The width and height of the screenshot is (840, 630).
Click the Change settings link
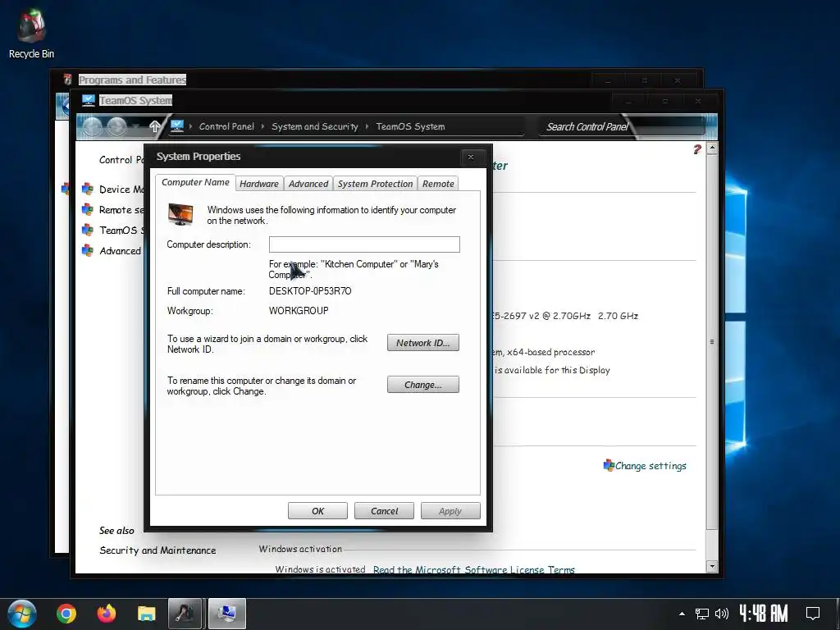tap(651, 466)
